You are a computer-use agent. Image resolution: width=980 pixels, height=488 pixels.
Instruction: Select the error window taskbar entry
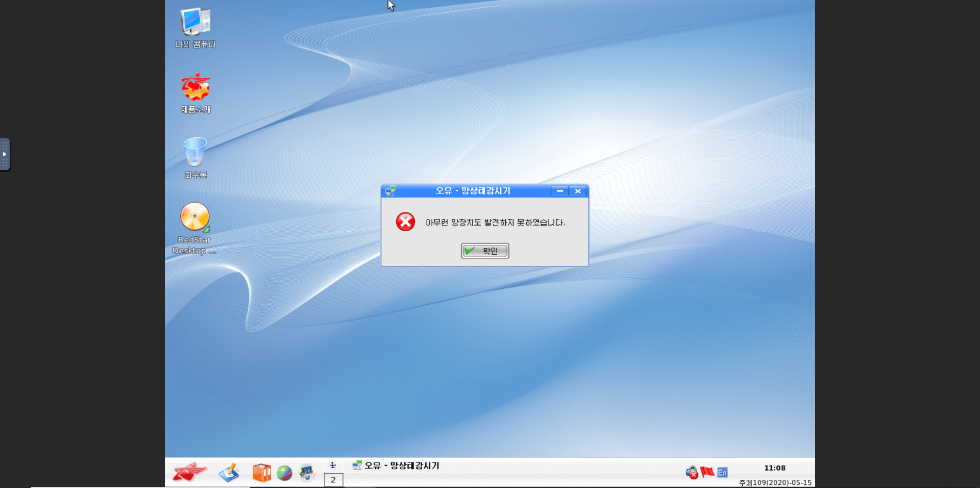point(396,466)
